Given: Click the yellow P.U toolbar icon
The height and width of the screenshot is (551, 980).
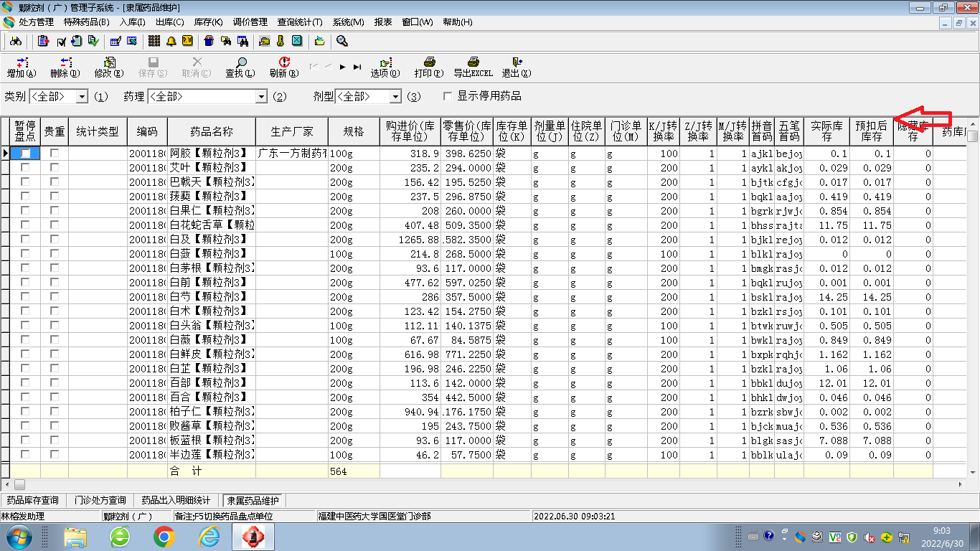Looking at the screenshot, I should 187,41.
